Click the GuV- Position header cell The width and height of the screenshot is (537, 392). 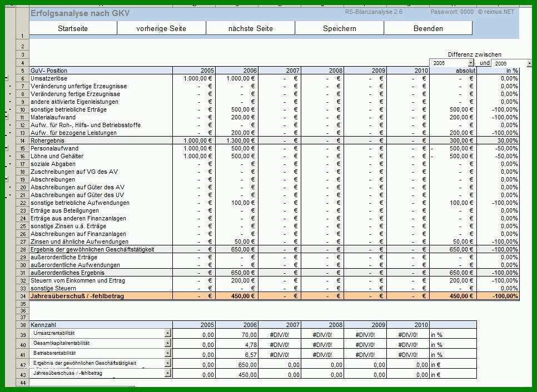click(x=101, y=71)
